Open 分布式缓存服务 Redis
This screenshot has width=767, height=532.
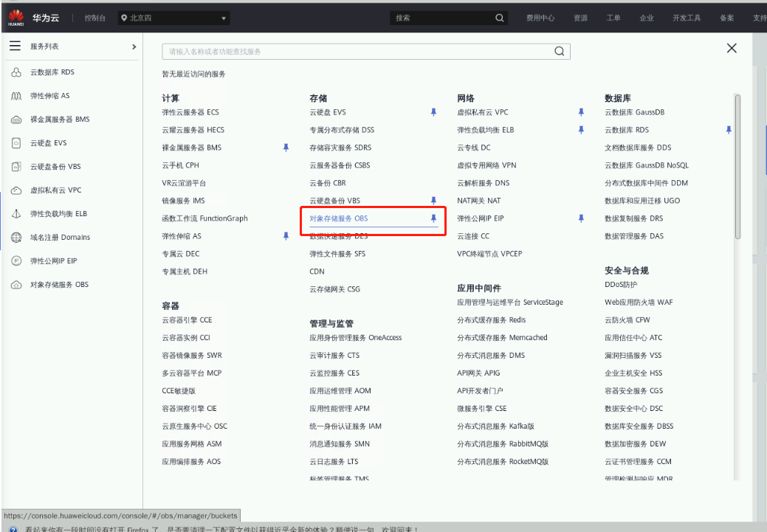point(491,319)
